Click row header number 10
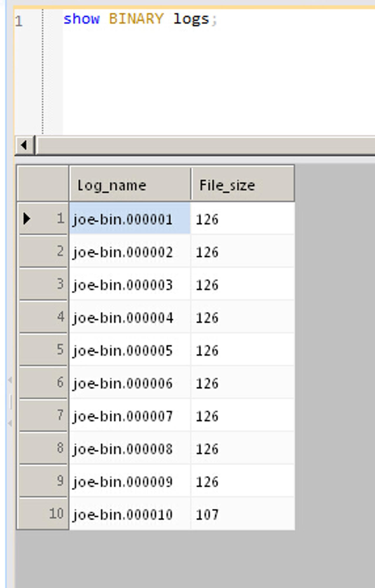 [x=43, y=514]
